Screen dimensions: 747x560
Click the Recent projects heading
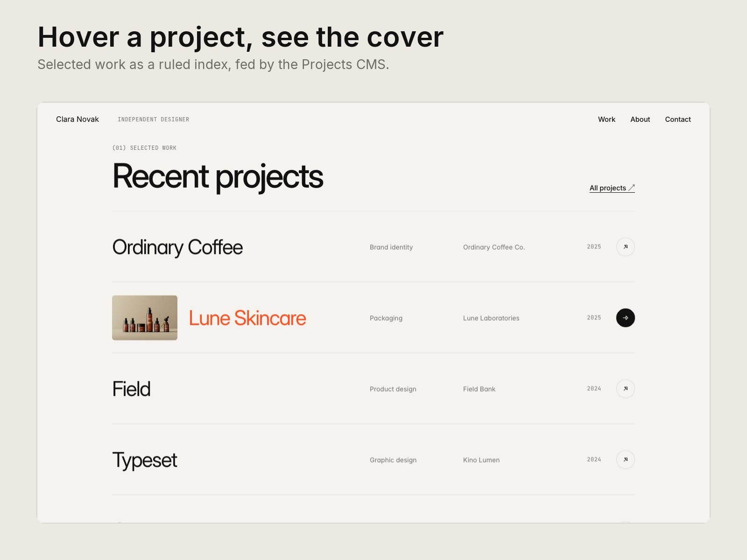[218, 177]
